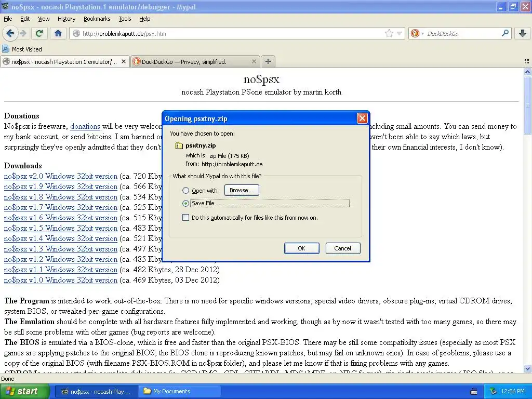Download no$psx v1.9 Windows 32bit version
The height and width of the screenshot is (399, 532).
[x=61, y=187]
